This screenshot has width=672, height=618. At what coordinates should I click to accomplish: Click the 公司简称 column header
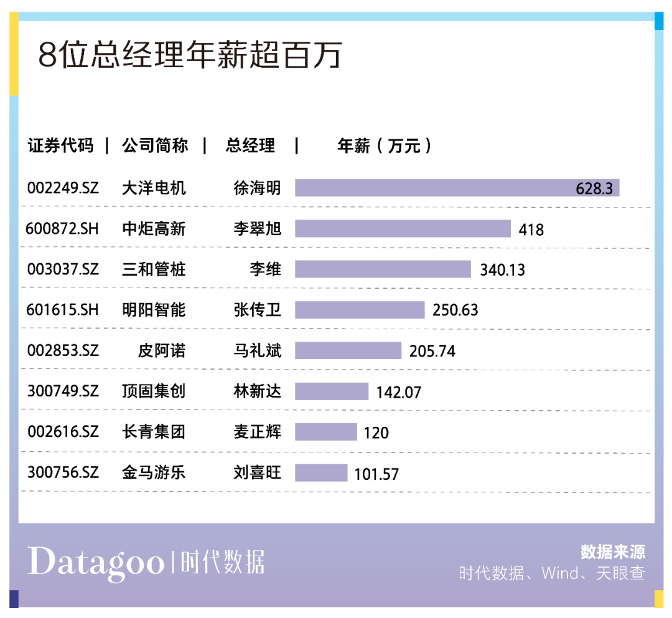(155, 145)
